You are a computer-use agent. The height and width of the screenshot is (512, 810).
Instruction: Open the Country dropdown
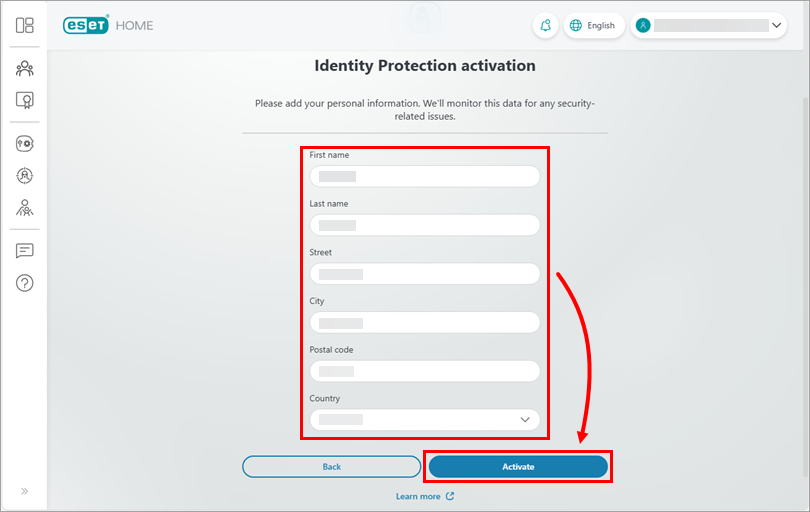point(425,420)
